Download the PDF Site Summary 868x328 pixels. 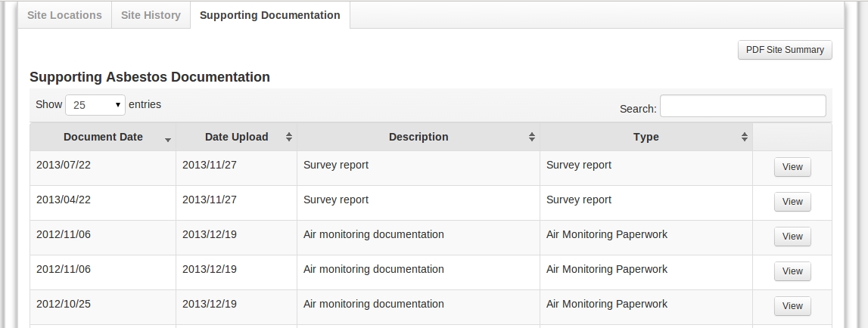click(785, 50)
